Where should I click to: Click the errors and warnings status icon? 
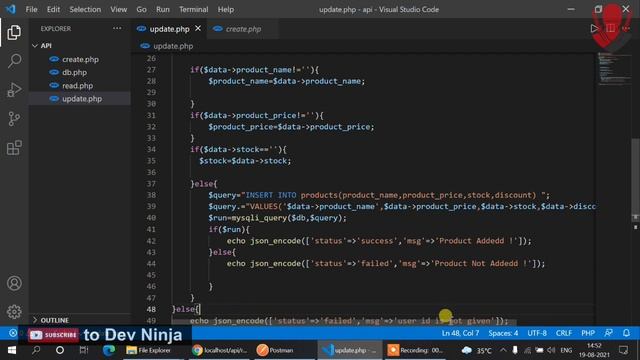pyautogui.click(x=13, y=333)
